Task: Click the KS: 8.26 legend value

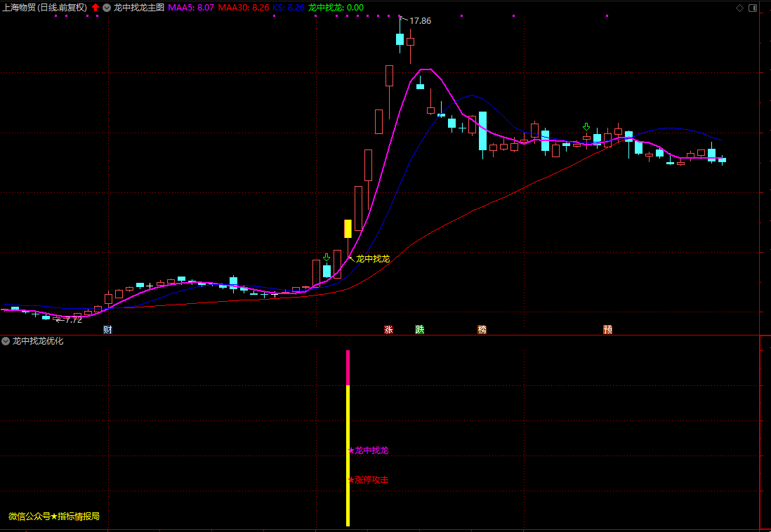Action: (289, 8)
